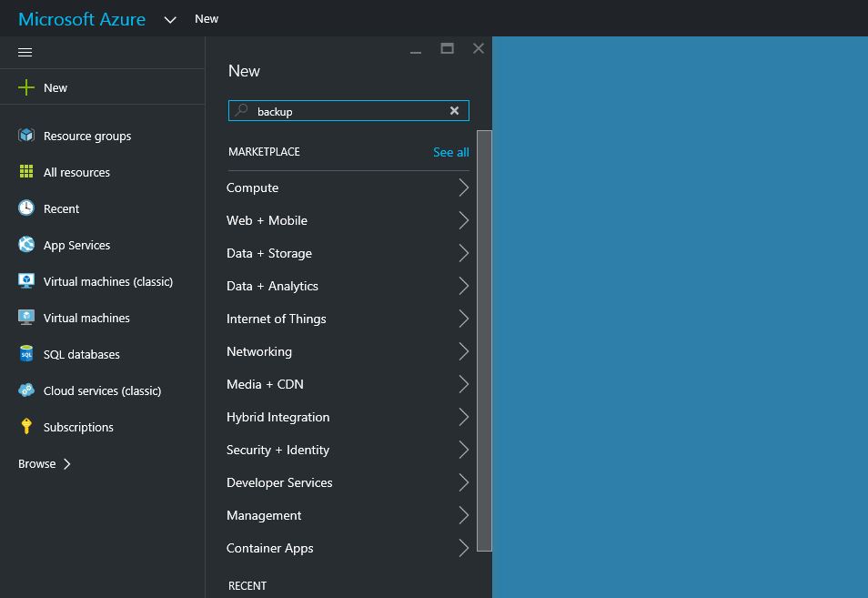Click the See all marketplace link

[x=451, y=152]
